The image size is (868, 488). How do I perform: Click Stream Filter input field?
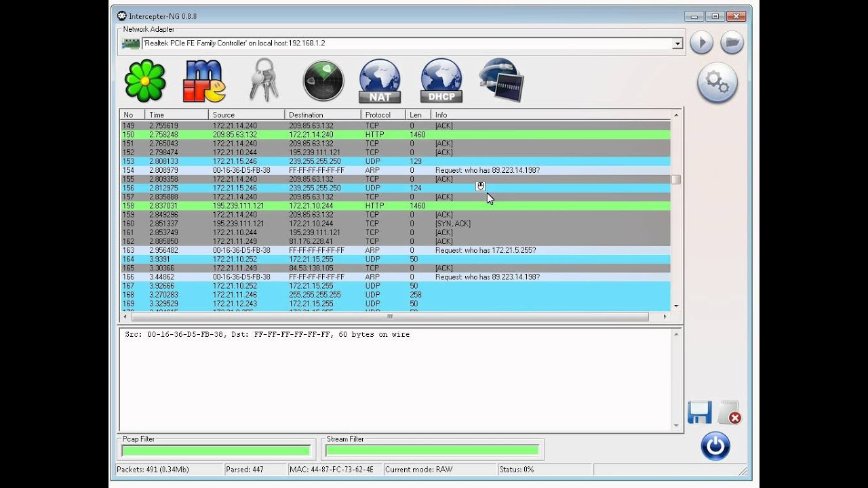(x=433, y=451)
